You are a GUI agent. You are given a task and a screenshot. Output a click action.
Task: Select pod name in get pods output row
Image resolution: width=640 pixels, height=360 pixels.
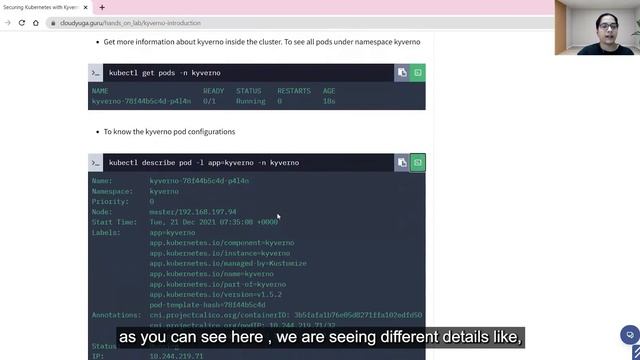click(x=142, y=101)
